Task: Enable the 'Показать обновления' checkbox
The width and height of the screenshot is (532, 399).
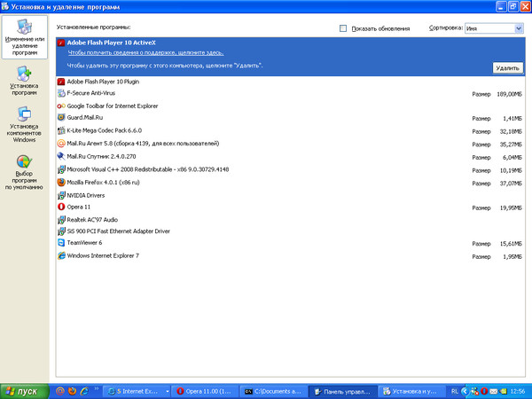Action: (x=343, y=28)
